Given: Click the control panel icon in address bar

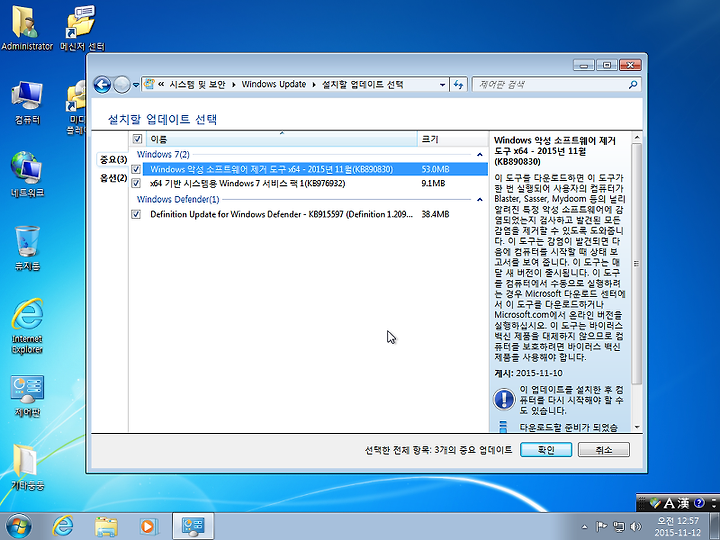Looking at the screenshot, I should tap(149, 84).
